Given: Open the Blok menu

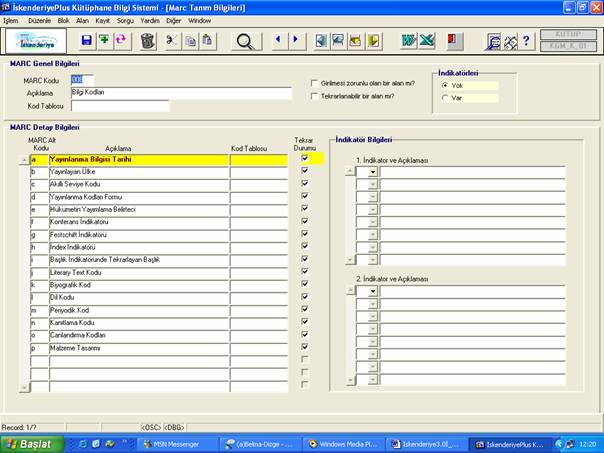Looking at the screenshot, I should click(x=64, y=21).
